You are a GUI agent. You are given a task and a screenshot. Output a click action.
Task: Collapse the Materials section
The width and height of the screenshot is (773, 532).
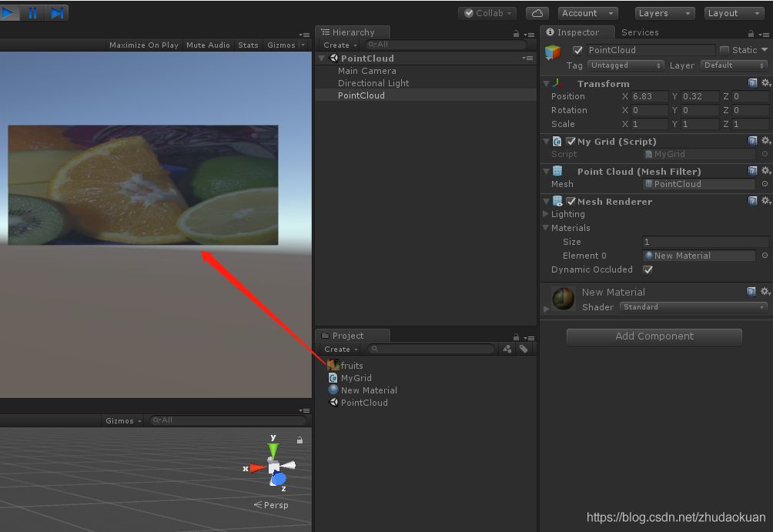[x=546, y=228]
